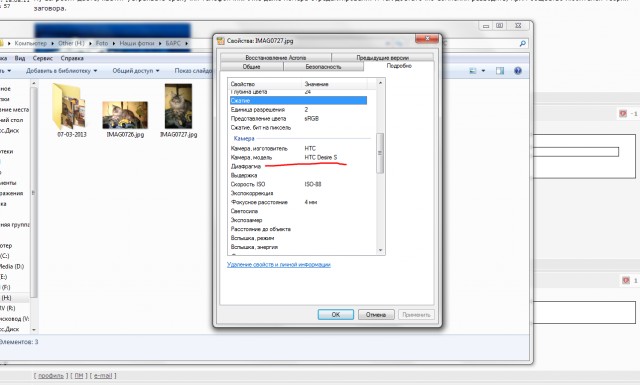The width and height of the screenshot is (640, 385).
Task: Select the Скорость ISO row
Action: coord(298,184)
